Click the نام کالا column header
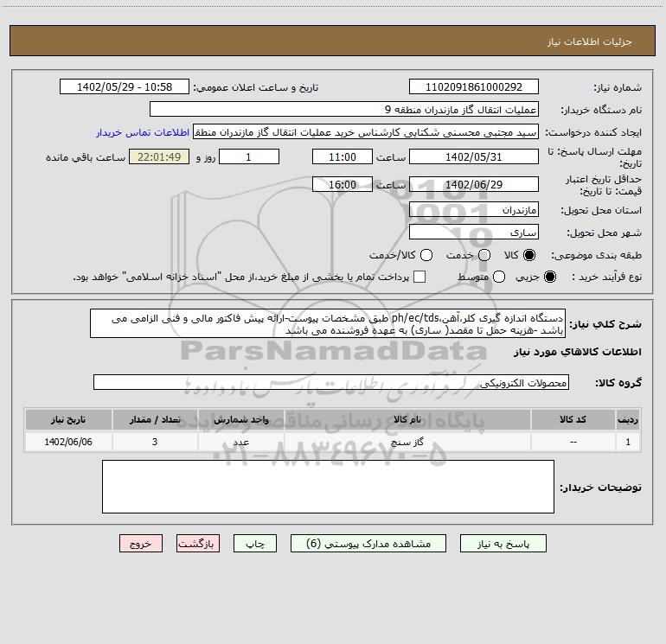The image size is (666, 644). pos(407,419)
